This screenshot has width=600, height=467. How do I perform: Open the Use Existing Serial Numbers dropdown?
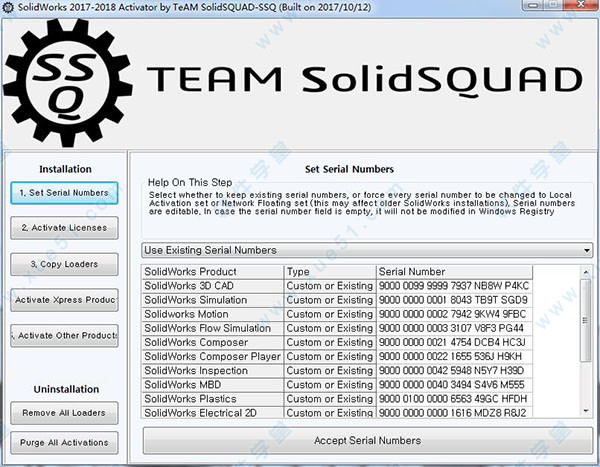367,250
